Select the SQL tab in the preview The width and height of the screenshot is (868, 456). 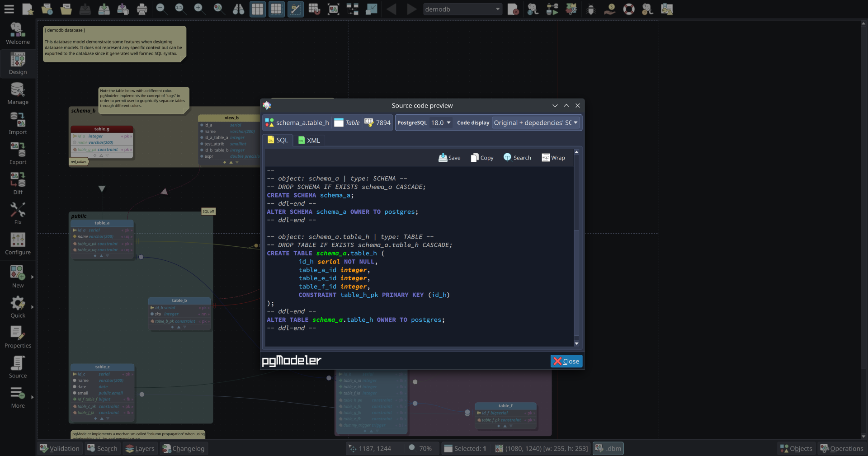[278, 140]
